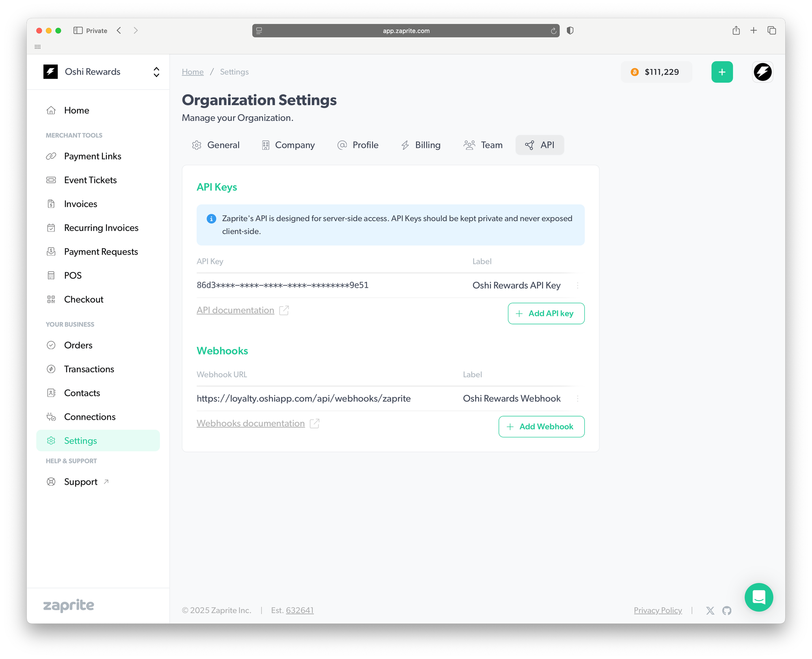Image resolution: width=812 pixels, height=659 pixels.
Task: Click the app.zaprite.com address bar
Action: pos(405,31)
